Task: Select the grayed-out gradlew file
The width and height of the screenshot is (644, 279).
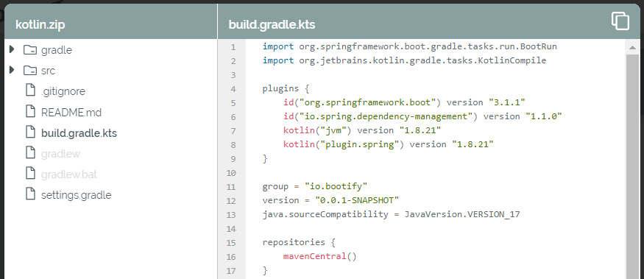Action: click(x=60, y=154)
